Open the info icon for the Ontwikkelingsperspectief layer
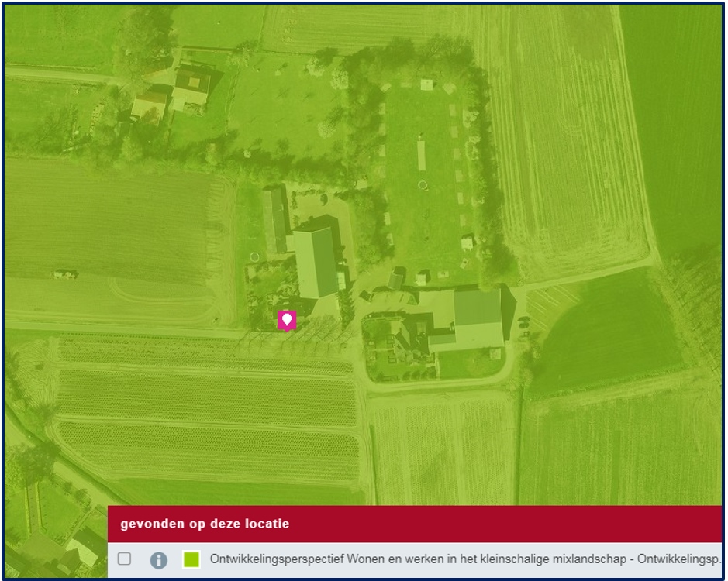The image size is (728, 581). pos(158,559)
